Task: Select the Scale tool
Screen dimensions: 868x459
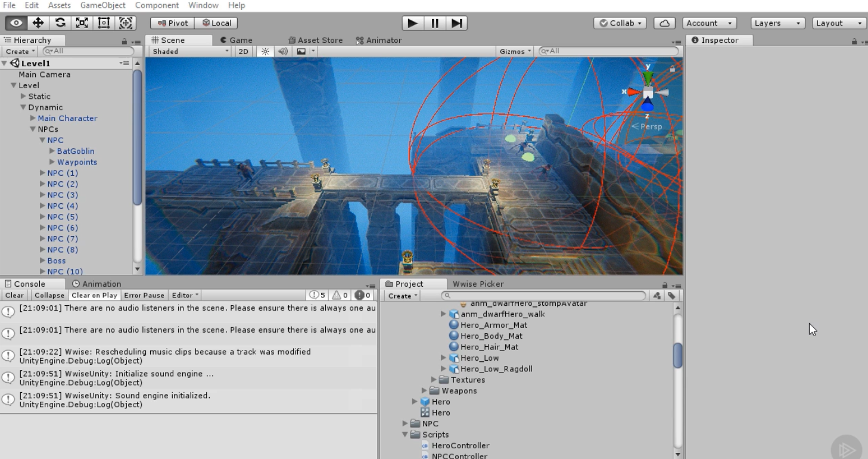Action: coord(82,23)
